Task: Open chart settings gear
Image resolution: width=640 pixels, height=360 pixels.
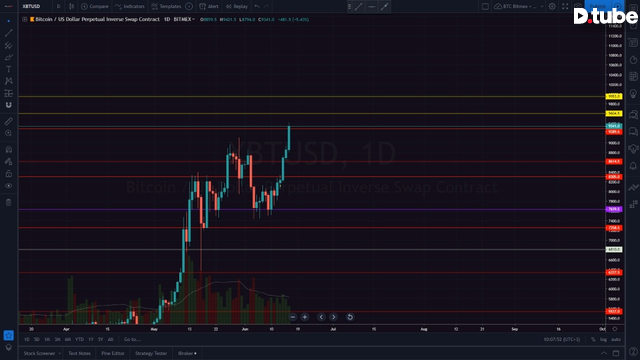Action: 552,7
